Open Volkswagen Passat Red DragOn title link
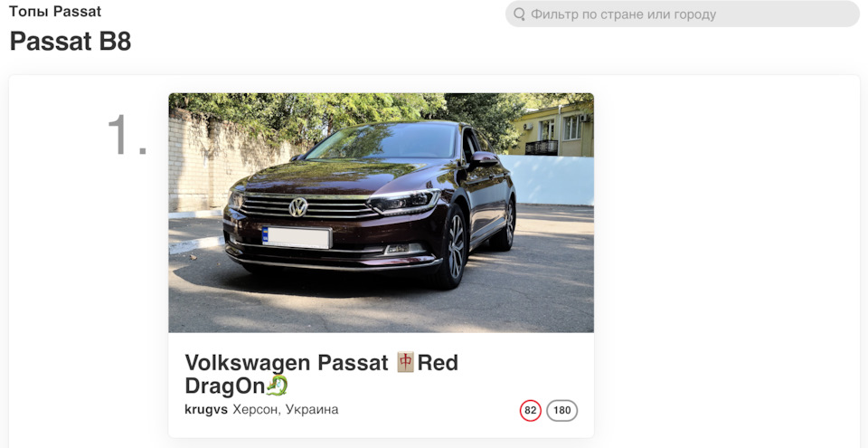The width and height of the screenshot is (868, 448). tap(322, 374)
